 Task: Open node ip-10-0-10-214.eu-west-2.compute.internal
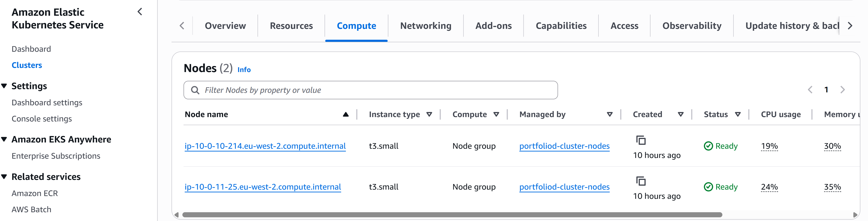point(265,146)
